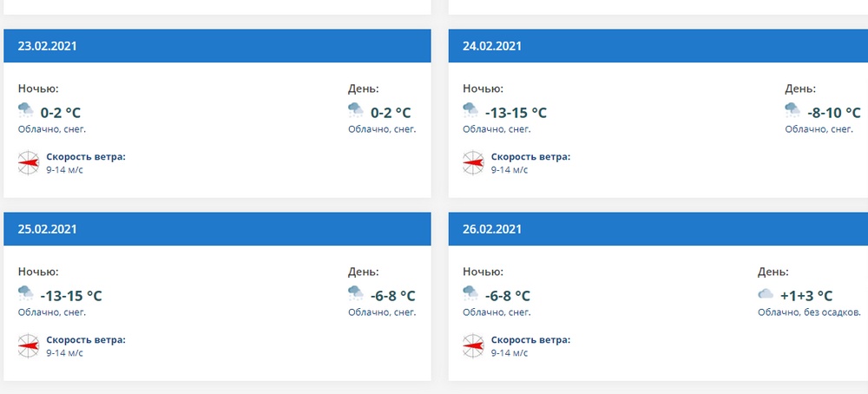This screenshot has height=394, width=868.
Task: Click the night snow cloud icon for 25.02.2021
Action: click(x=26, y=294)
